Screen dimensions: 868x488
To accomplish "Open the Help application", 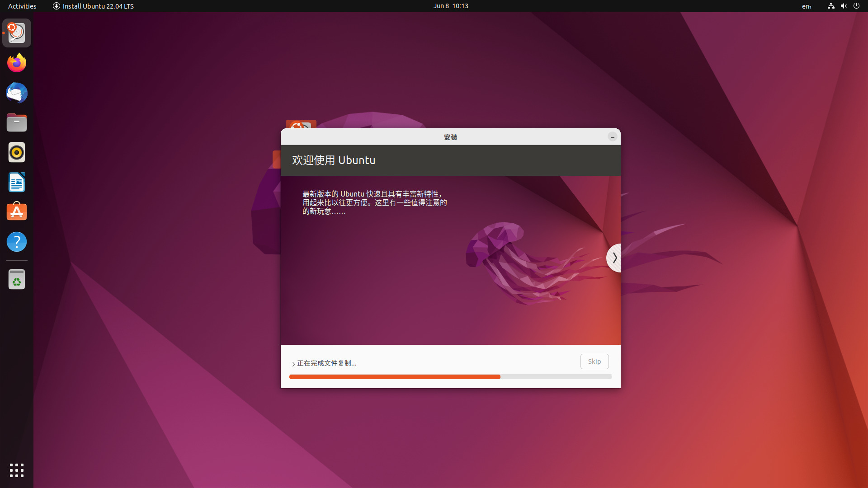I will (17, 242).
